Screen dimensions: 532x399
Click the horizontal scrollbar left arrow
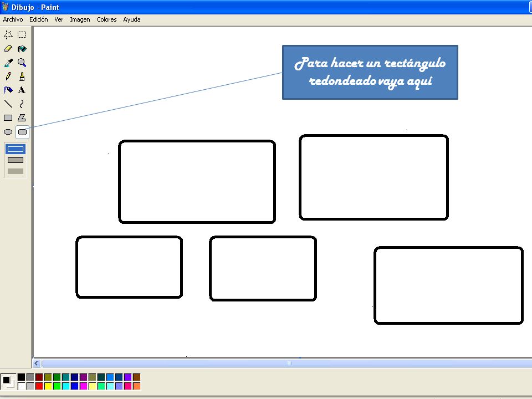click(x=37, y=364)
